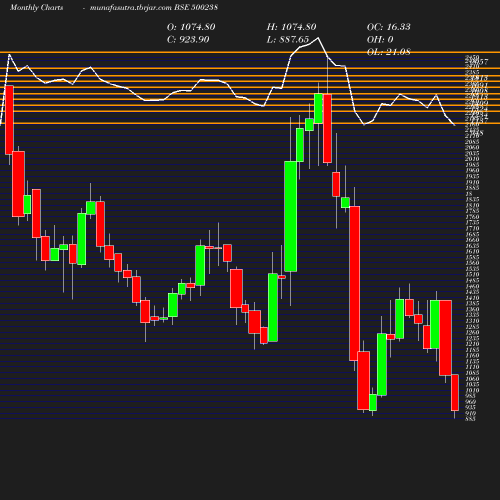Click the 1160 price axis label
The width and height of the screenshot is (500, 500).
click(x=472, y=355)
